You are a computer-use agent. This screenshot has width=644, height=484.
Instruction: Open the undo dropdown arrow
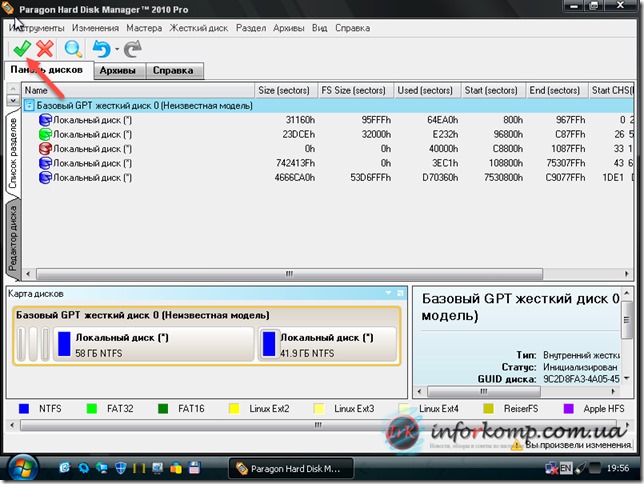click(117, 49)
